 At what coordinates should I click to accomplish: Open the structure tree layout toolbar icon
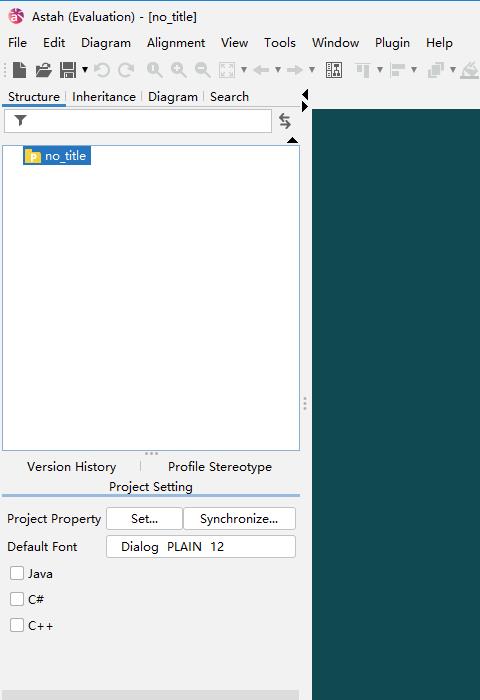[334, 70]
